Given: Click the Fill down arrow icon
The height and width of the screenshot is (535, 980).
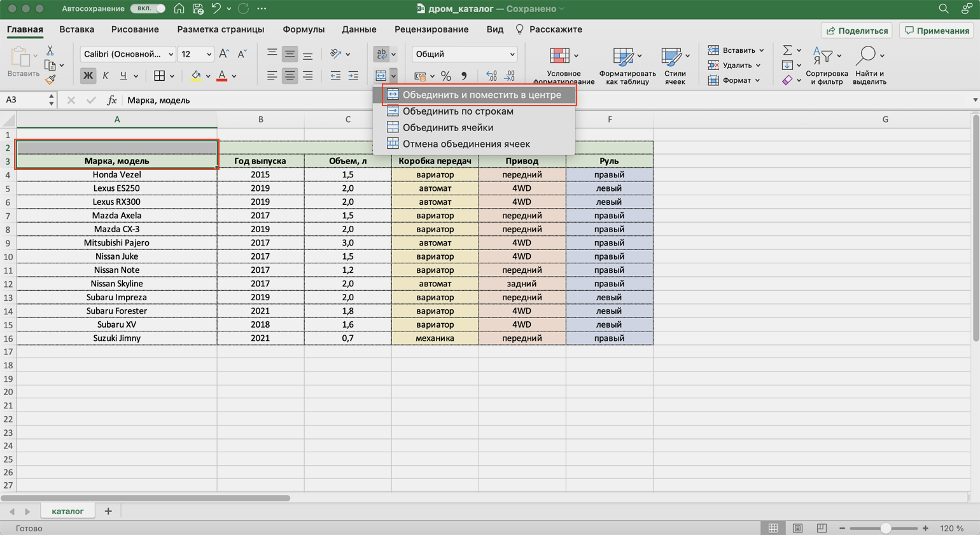Looking at the screenshot, I should click(x=787, y=65).
